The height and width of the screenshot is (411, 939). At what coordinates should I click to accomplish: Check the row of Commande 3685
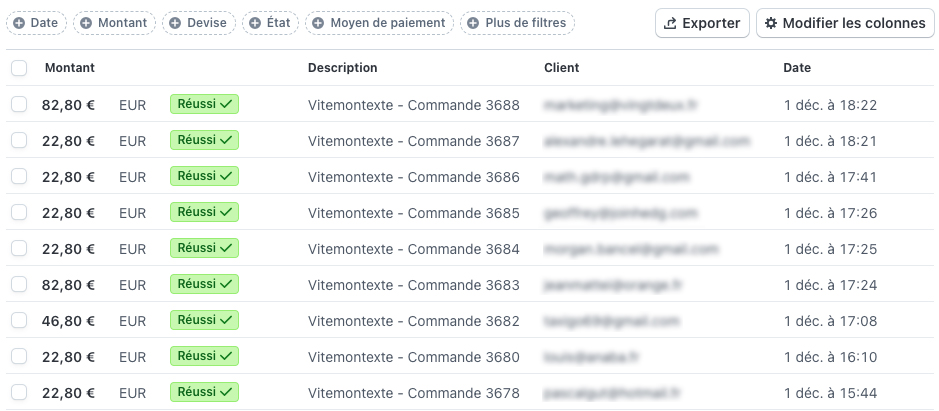point(19,212)
